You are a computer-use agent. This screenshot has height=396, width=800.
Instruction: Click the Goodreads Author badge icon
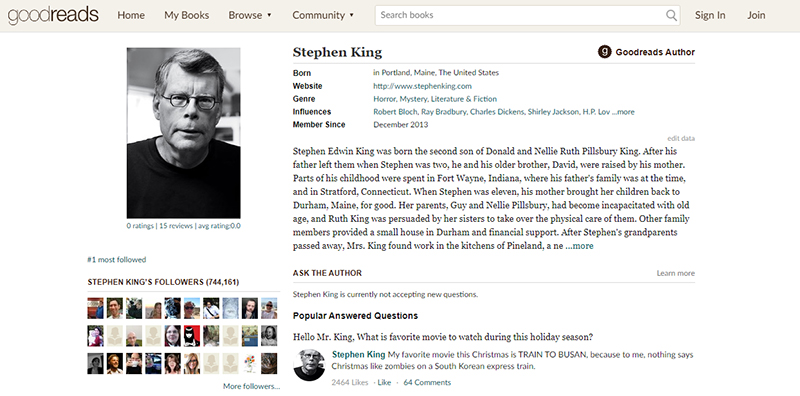[x=605, y=52]
